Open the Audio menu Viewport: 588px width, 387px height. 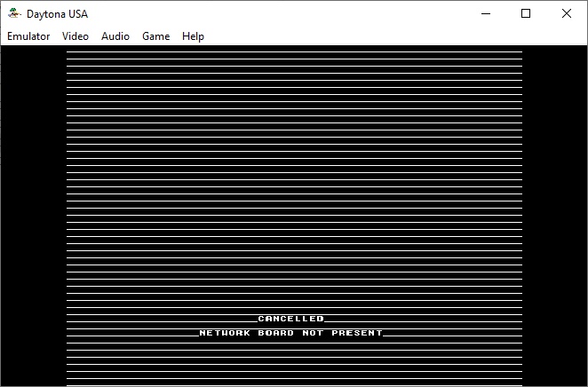[x=115, y=36]
